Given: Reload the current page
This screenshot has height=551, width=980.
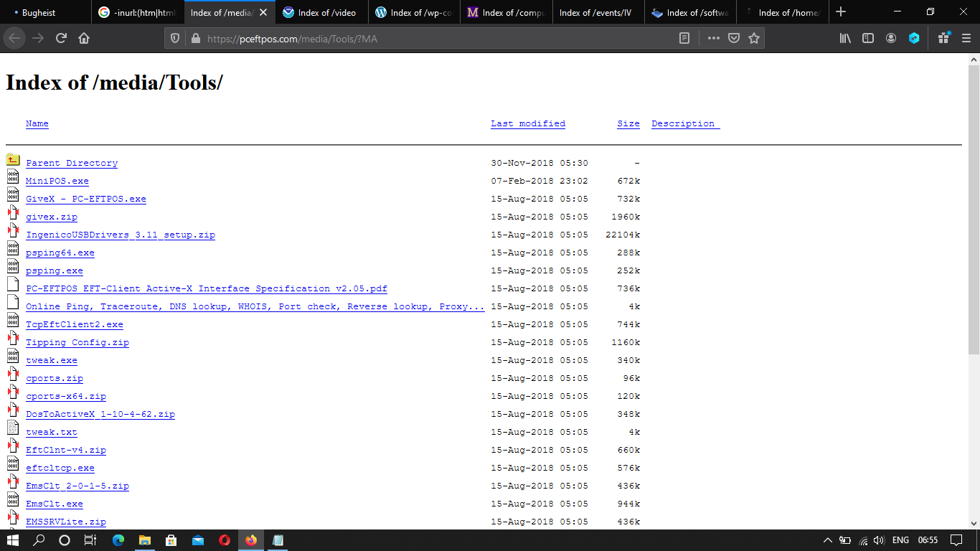Looking at the screenshot, I should click(61, 38).
